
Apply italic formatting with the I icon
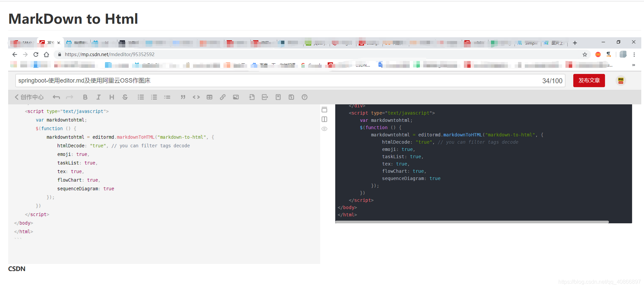coord(98,97)
